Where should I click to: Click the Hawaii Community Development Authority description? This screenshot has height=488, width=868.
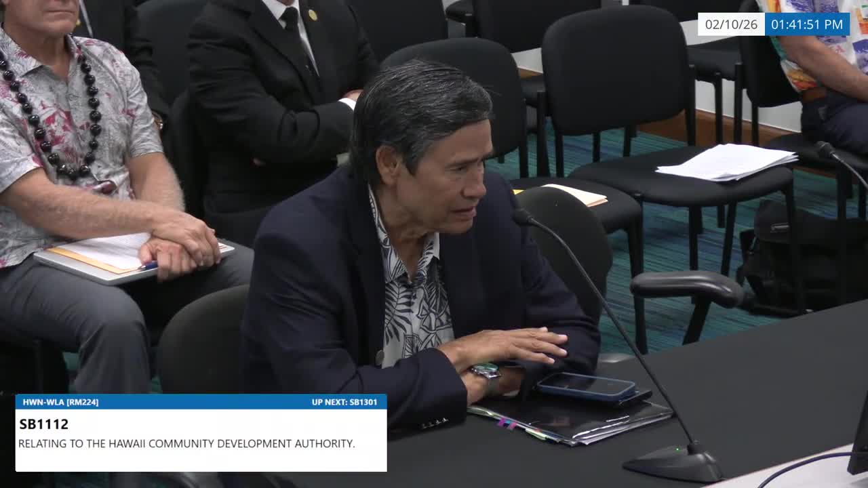point(186,444)
